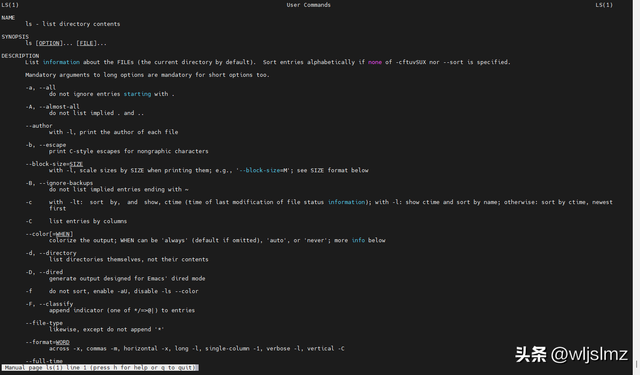Click the '--format=WORD' option line

47,342
